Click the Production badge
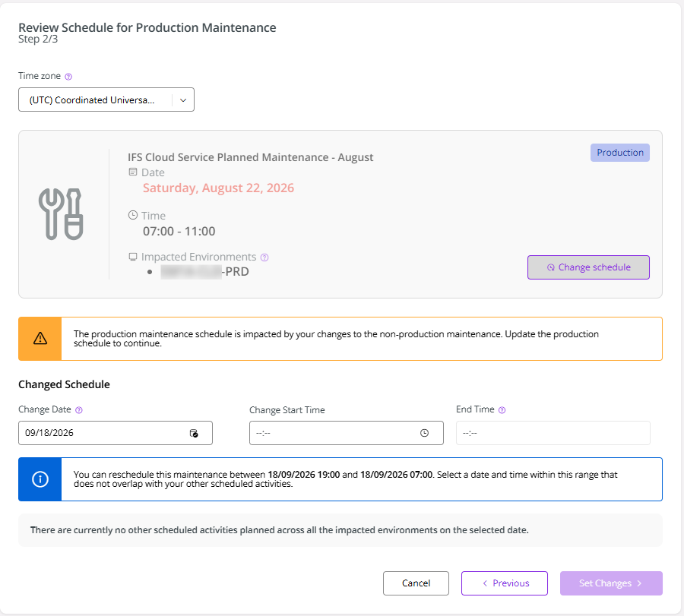684x616 pixels. (x=620, y=153)
